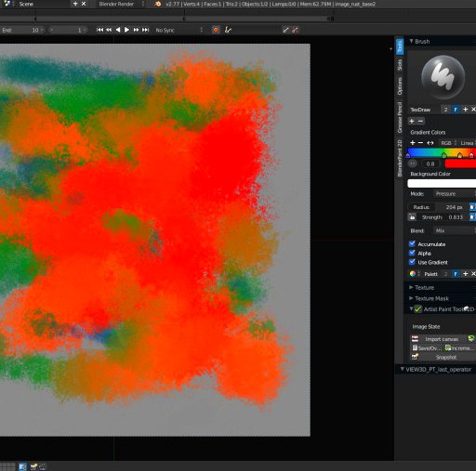Open the Linear interpolation dropdown
476x471 pixels.
[x=468, y=143]
